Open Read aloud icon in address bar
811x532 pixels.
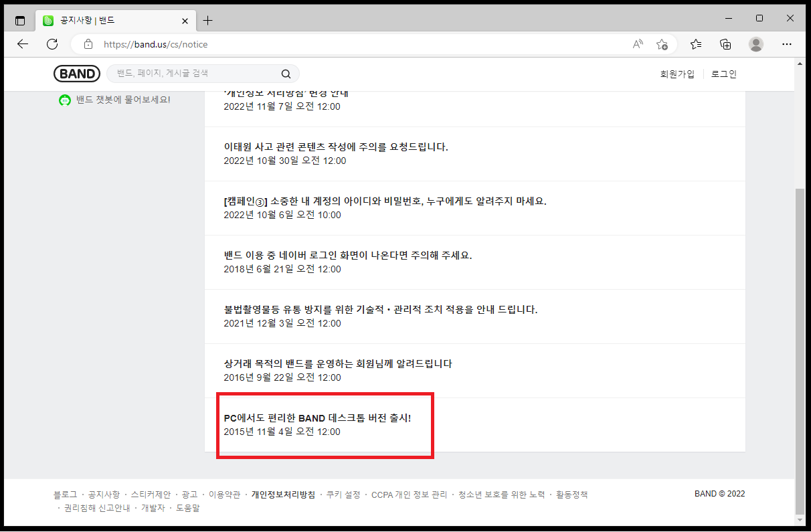(638, 44)
